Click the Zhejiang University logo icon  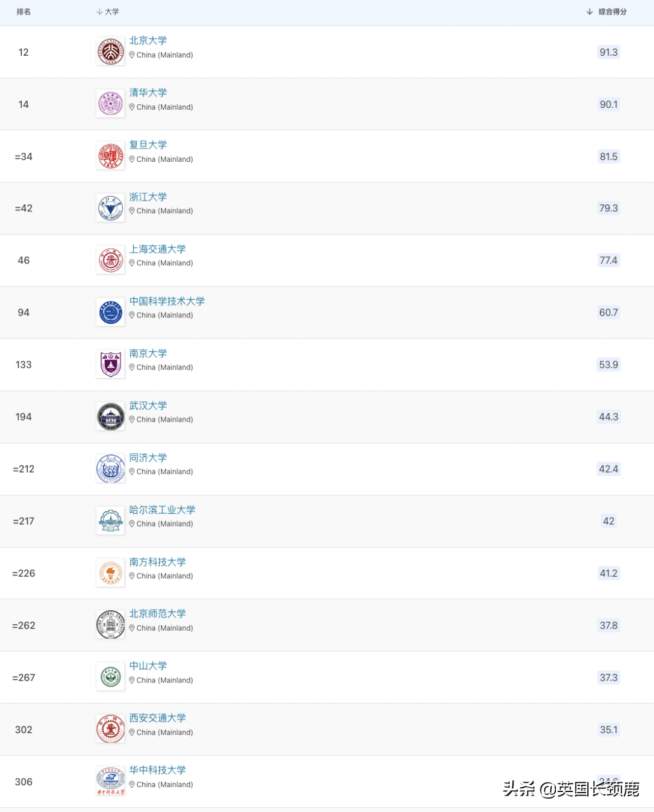pos(110,208)
